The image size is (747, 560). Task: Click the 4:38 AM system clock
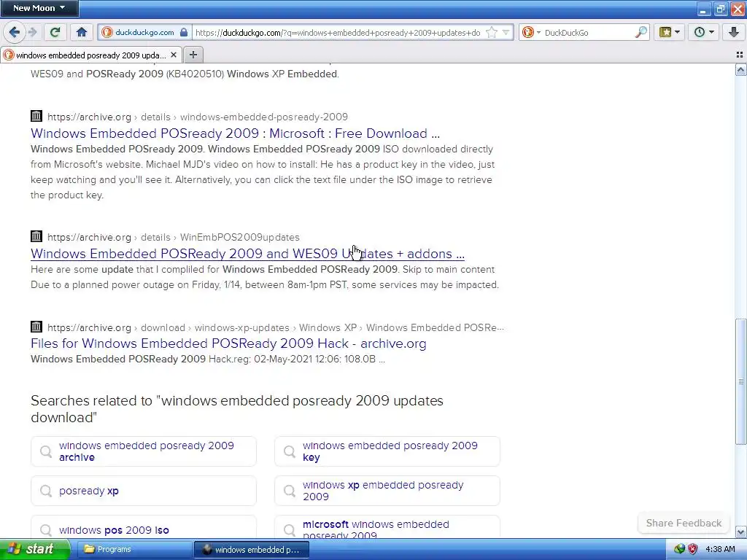tap(720, 550)
